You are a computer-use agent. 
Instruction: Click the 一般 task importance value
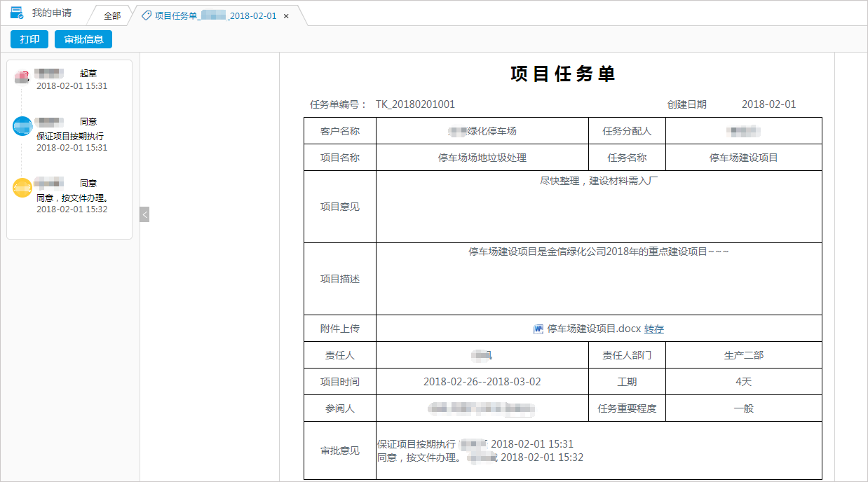pos(743,408)
